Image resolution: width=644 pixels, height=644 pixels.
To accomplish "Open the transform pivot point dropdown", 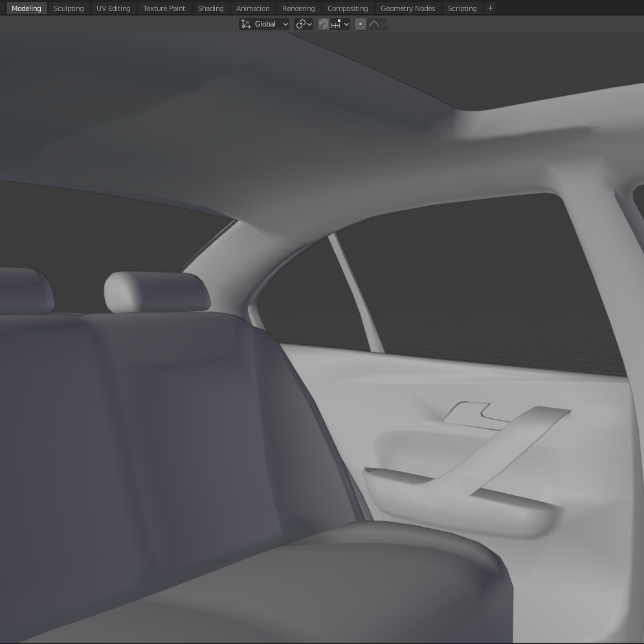I will (x=304, y=24).
